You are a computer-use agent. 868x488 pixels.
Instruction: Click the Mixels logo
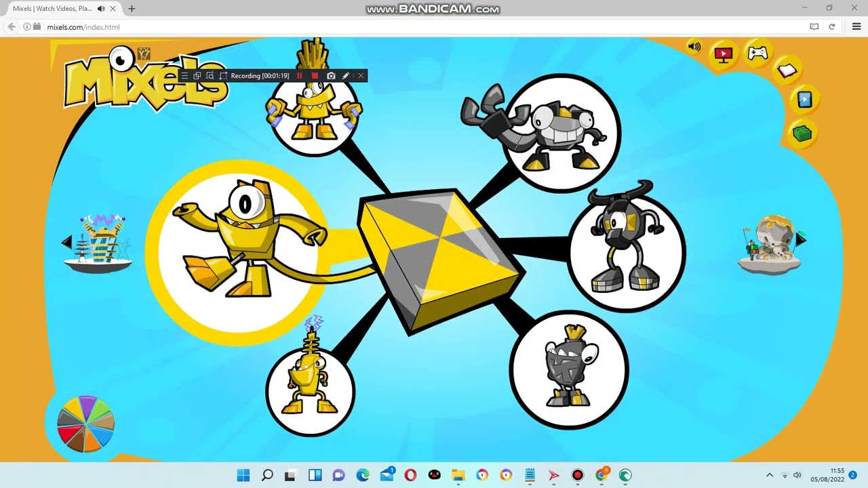(x=144, y=79)
